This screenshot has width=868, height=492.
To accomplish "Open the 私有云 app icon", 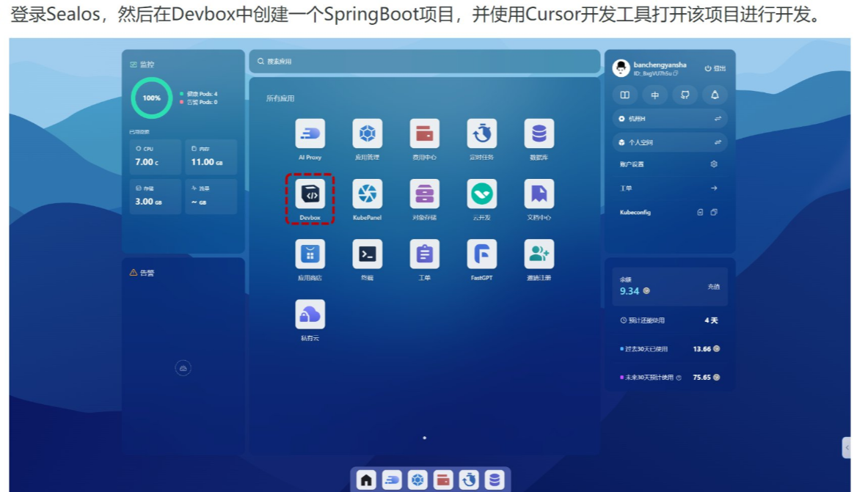I will pos(310,315).
